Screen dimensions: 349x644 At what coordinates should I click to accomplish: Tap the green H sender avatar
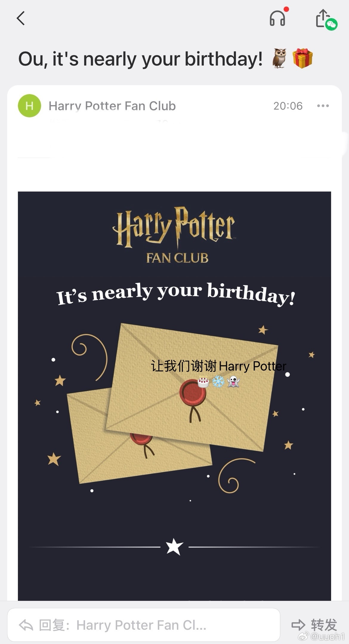coord(30,106)
